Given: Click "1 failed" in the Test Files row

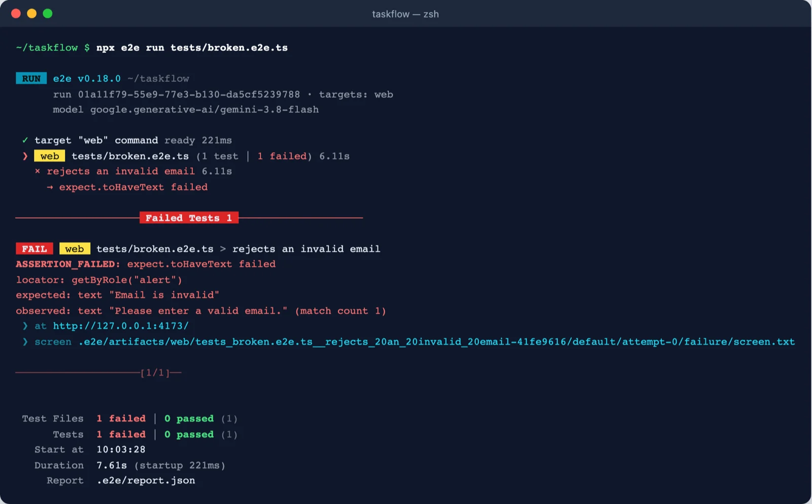Looking at the screenshot, I should tap(121, 419).
